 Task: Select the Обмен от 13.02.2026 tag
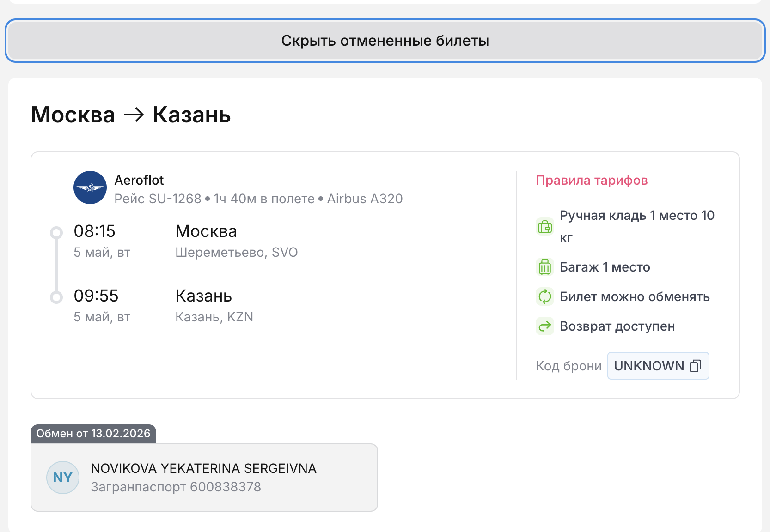pyautogui.click(x=93, y=434)
